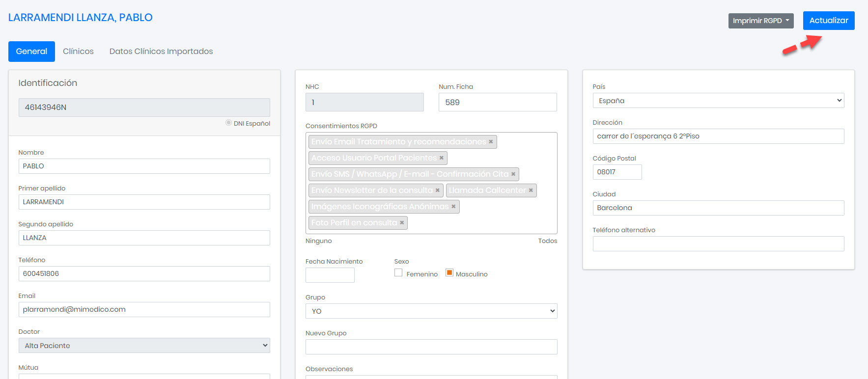
Task: Remove 'Foto Perfil en consulta' consent tag
Action: pos(402,223)
